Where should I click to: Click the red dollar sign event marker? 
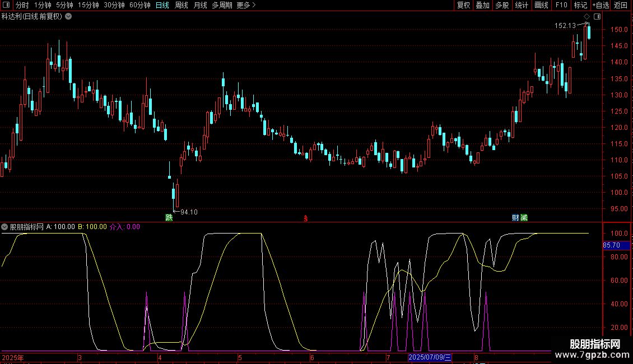tap(305, 217)
